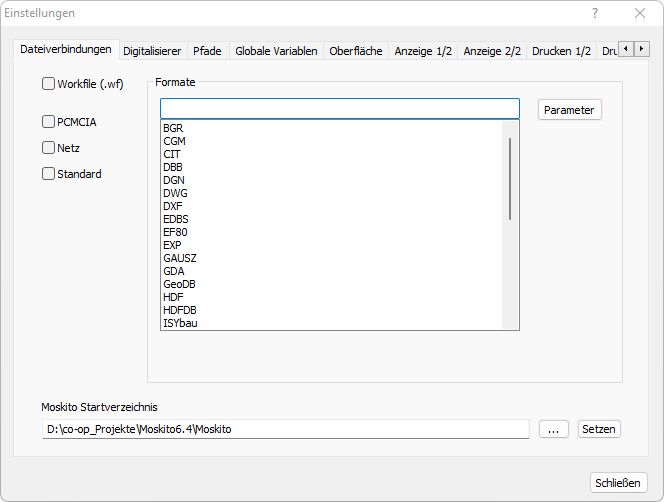Open the Globale Variablen tab

point(276,51)
